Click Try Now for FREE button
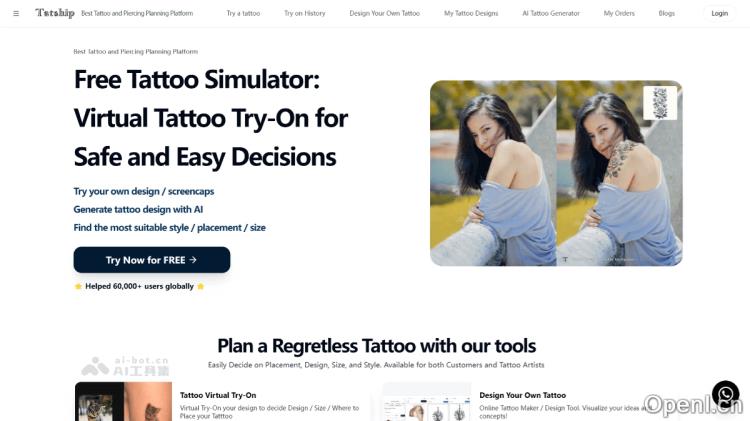The width and height of the screenshot is (750, 421). [152, 260]
